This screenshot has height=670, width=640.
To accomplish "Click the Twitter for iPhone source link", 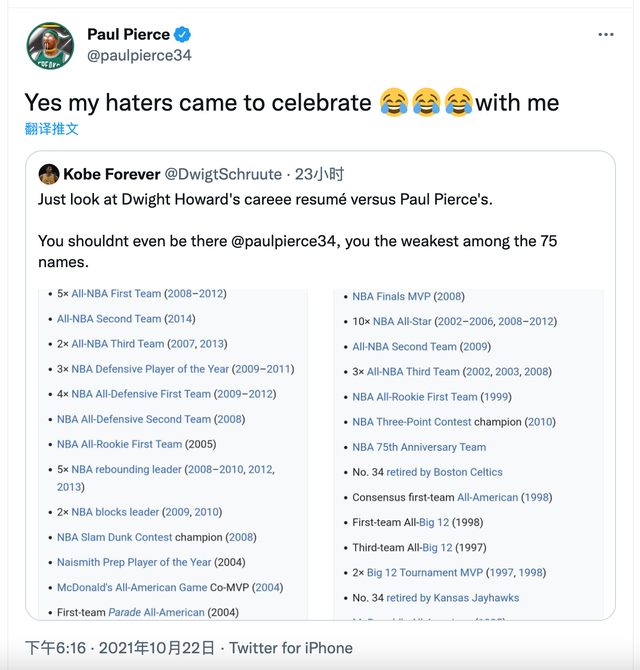I will (291, 648).
